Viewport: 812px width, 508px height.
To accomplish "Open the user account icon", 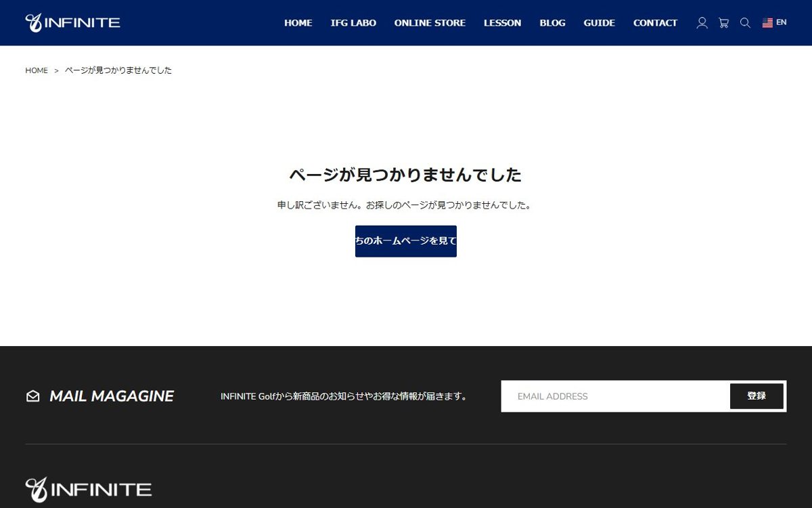I will 702,23.
